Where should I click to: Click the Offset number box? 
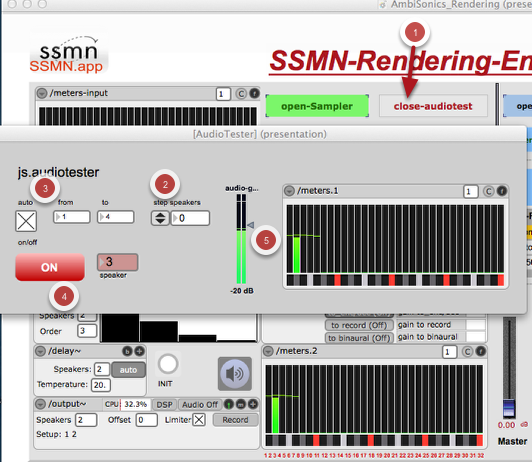147,420
